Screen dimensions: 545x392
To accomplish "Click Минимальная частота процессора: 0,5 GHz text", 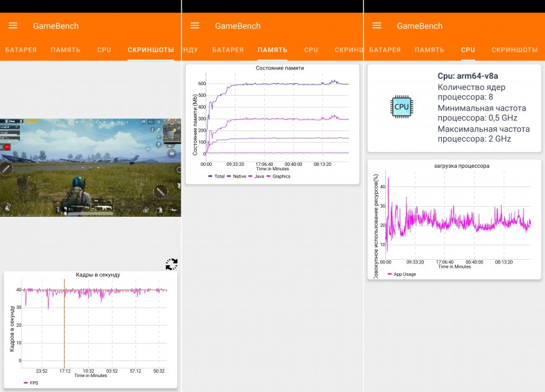I will pos(482,113).
